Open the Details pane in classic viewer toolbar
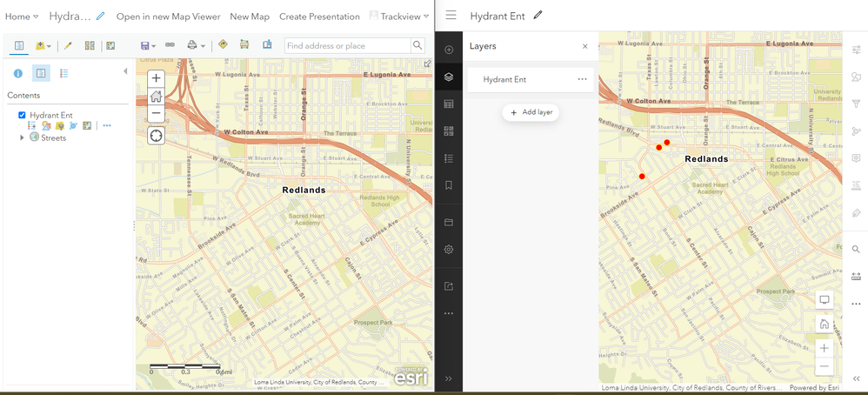 [19, 45]
